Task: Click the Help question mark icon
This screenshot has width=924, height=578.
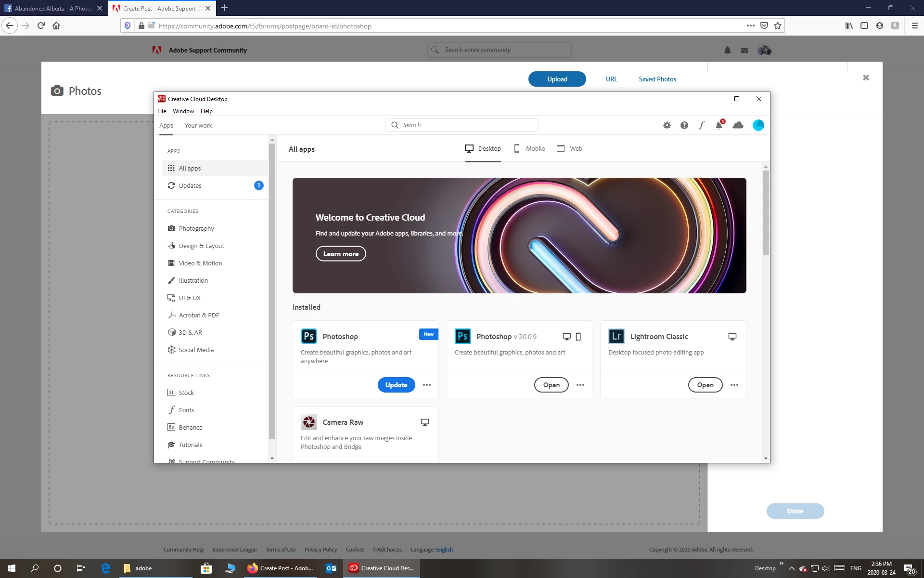Action: click(x=684, y=125)
